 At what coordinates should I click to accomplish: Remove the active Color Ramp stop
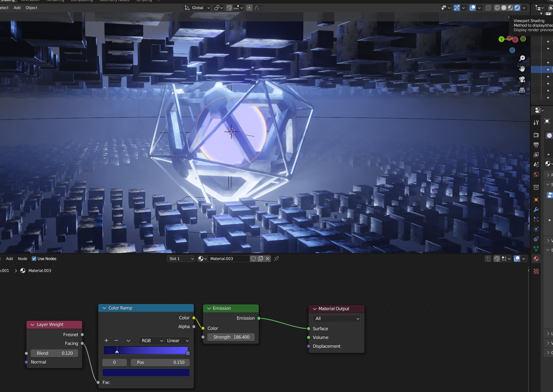[116, 340]
